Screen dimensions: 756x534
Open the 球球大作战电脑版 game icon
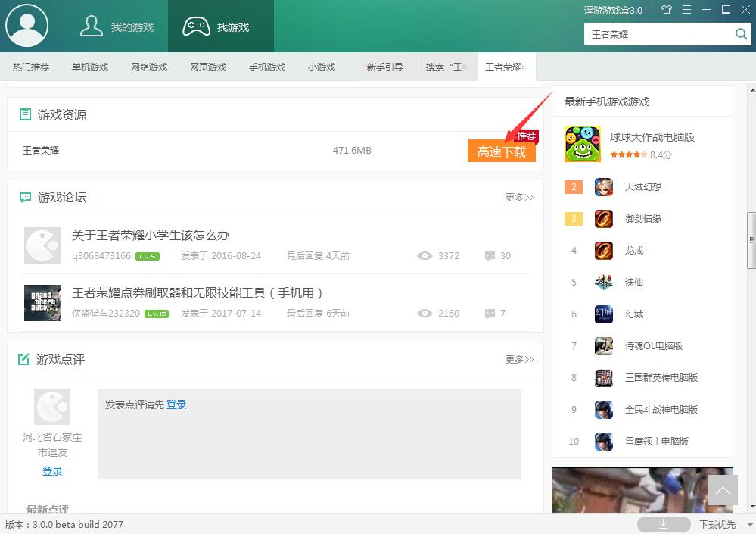pyautogui.click(x=583, y=144)
